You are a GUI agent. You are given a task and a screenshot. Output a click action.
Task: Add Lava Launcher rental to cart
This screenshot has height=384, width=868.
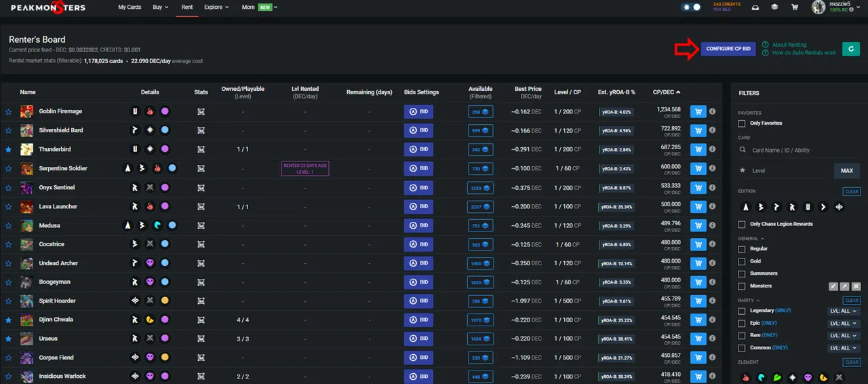(698, 206)
